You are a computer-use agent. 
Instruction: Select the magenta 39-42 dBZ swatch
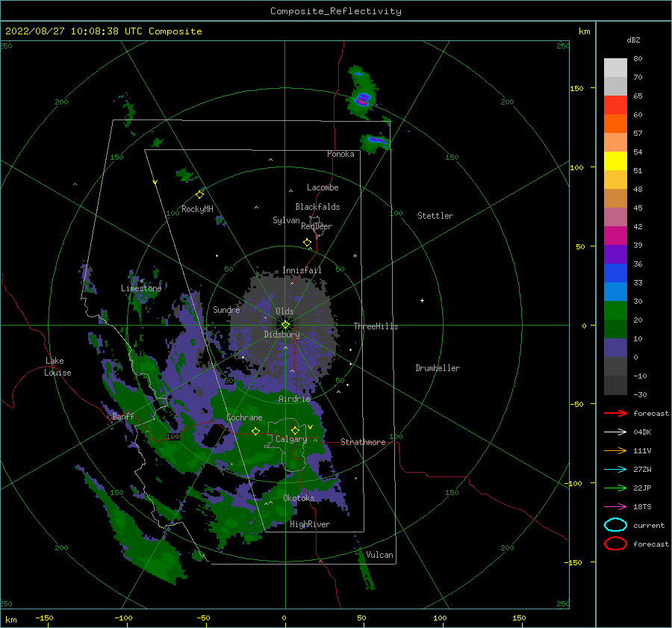(615, 236)
